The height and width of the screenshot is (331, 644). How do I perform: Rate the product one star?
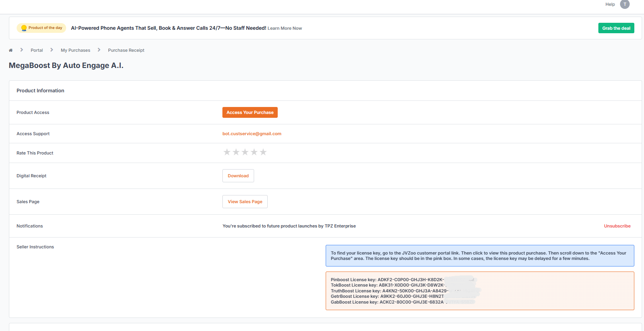[x=227, y=152]
